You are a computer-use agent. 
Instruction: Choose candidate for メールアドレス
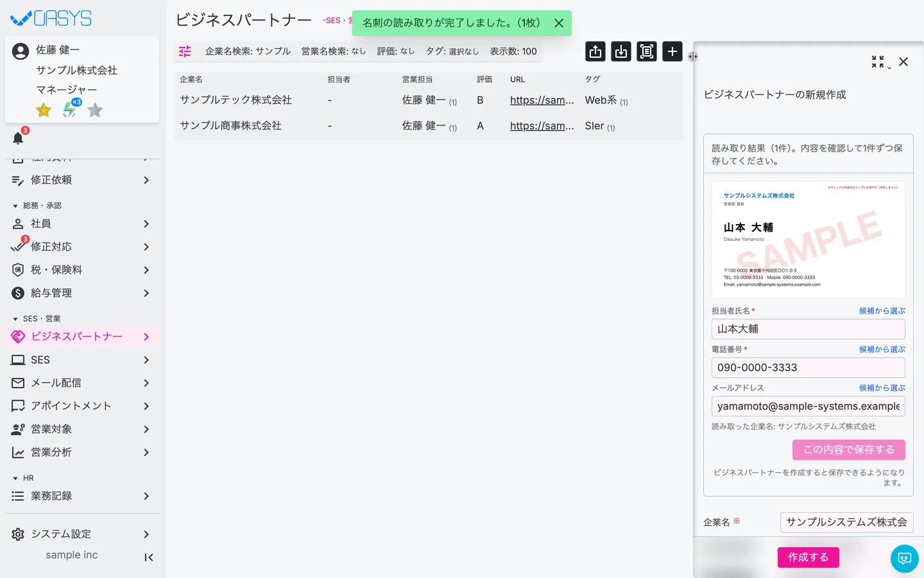click(882, 388)
